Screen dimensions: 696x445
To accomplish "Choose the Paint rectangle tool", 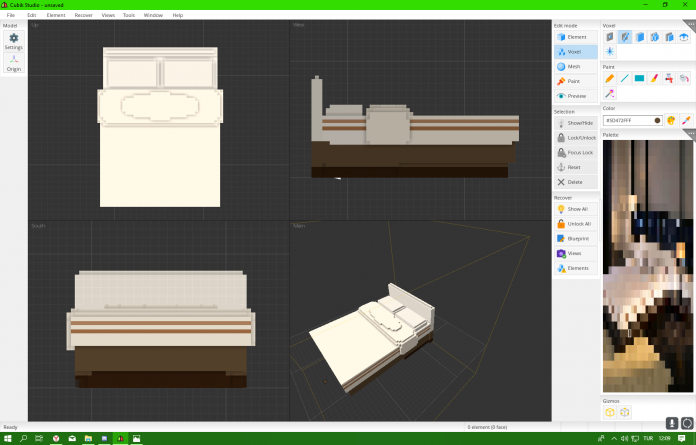I will [640, 79].
